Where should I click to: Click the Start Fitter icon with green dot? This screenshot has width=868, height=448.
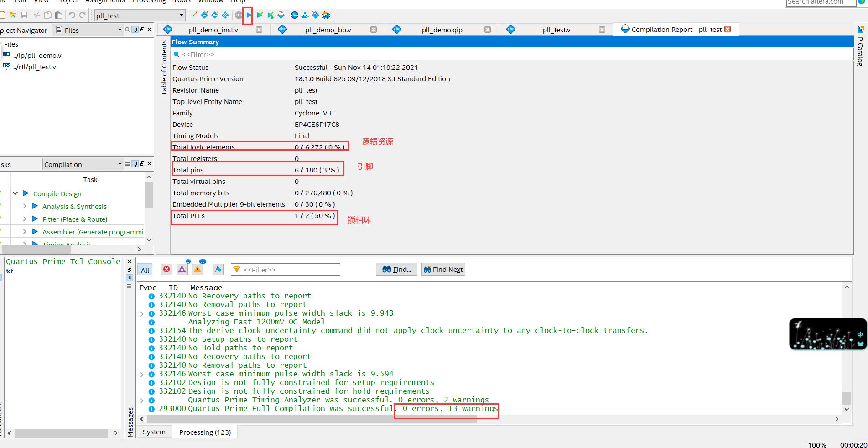click(x=270, y=15)
